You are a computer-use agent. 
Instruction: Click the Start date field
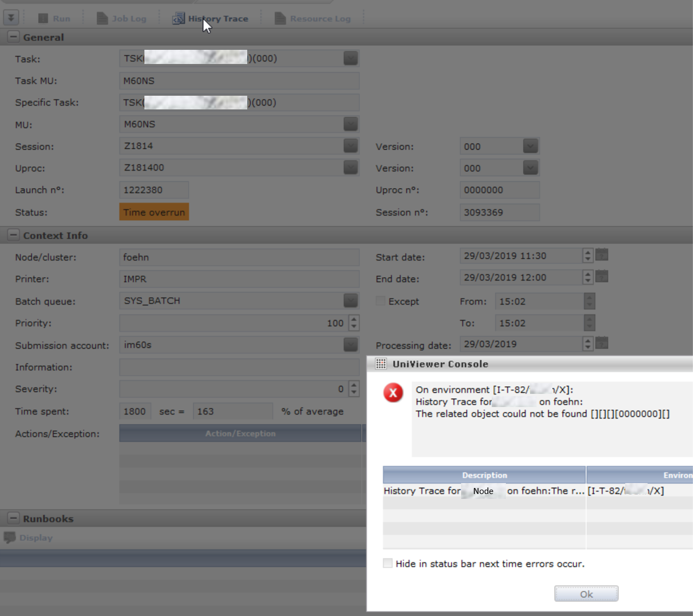click(x=521, y=255)
